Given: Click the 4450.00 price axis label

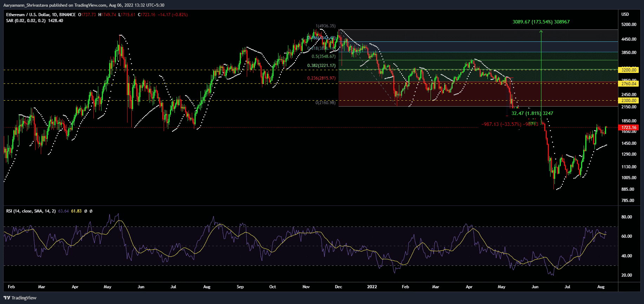Looking at the screenshot, I should (x=629, y=39).
